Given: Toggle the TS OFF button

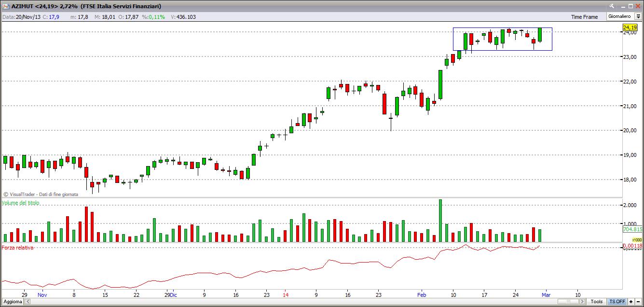Looking at the screenshot, I should tap(617, 302).
